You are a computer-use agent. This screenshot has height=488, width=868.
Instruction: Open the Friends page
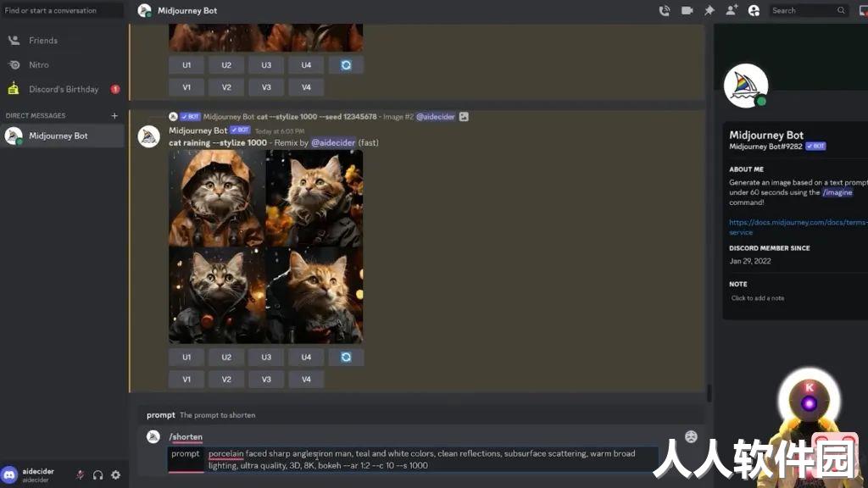[x=62, y=41]
